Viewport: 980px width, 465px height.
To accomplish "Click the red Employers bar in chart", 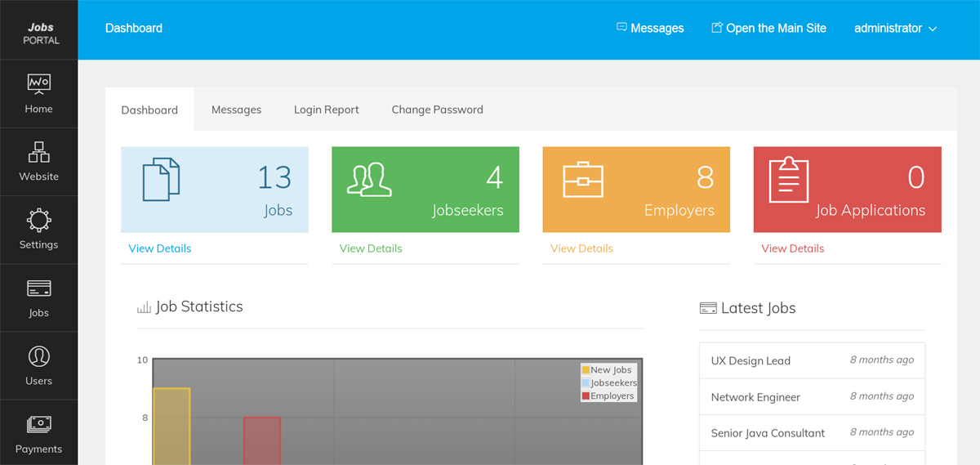I will click(x=262, y=441).
